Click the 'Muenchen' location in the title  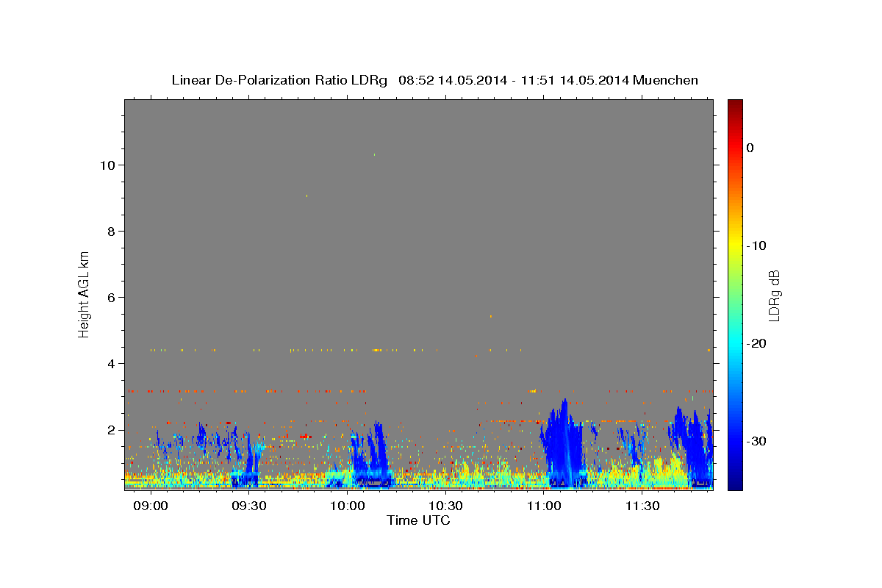665,80
